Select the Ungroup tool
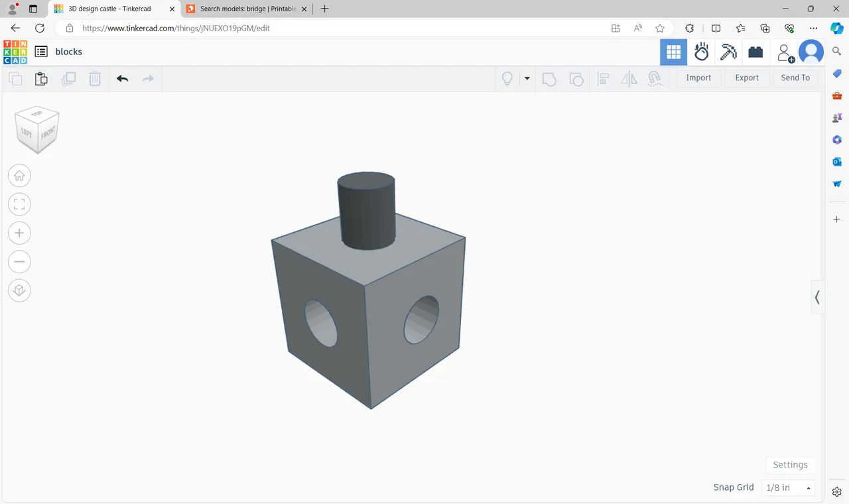 point(576,78)
